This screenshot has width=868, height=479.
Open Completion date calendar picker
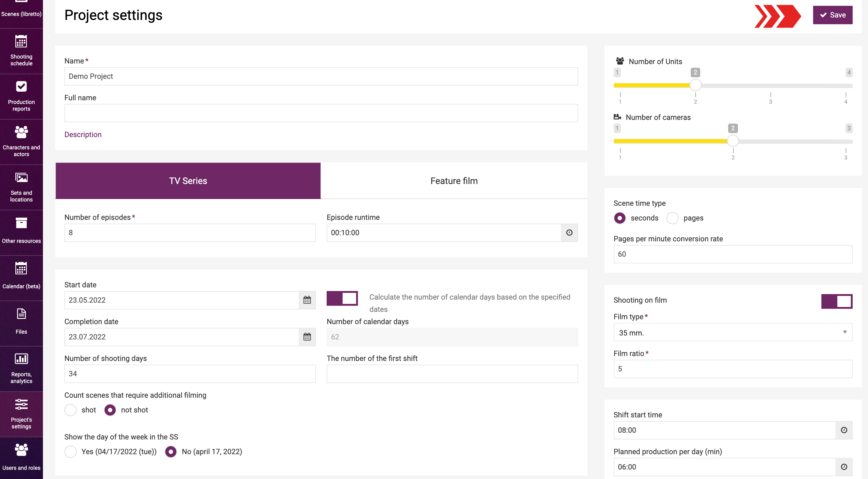(307, 337)
